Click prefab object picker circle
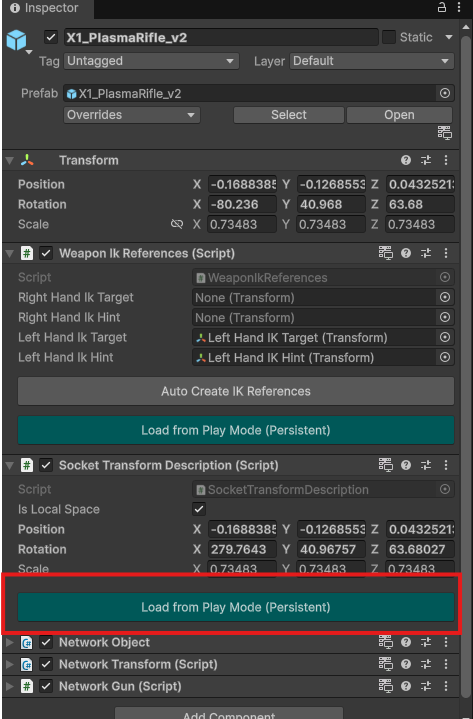Screen dimensions: 473x719 (445, 94)
